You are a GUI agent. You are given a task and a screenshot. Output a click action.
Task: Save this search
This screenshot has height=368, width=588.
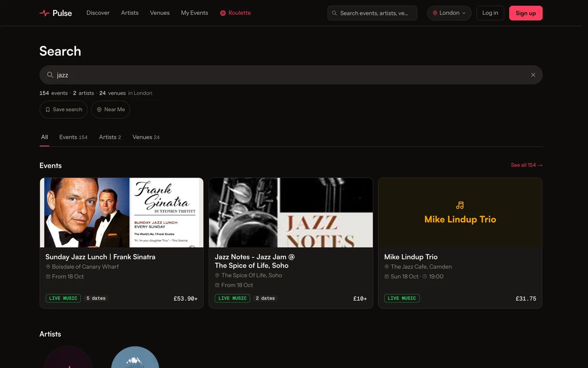click(64, 110)
